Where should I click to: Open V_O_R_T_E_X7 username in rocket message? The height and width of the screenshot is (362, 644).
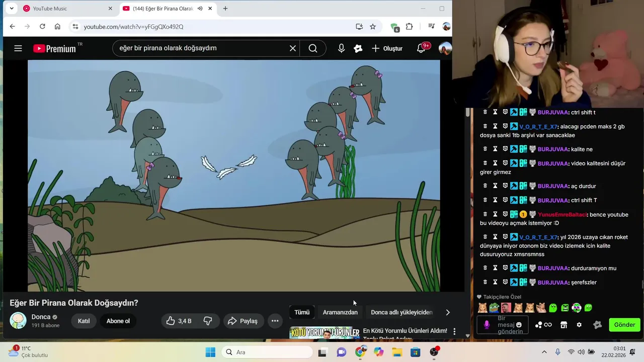(538, 237)
